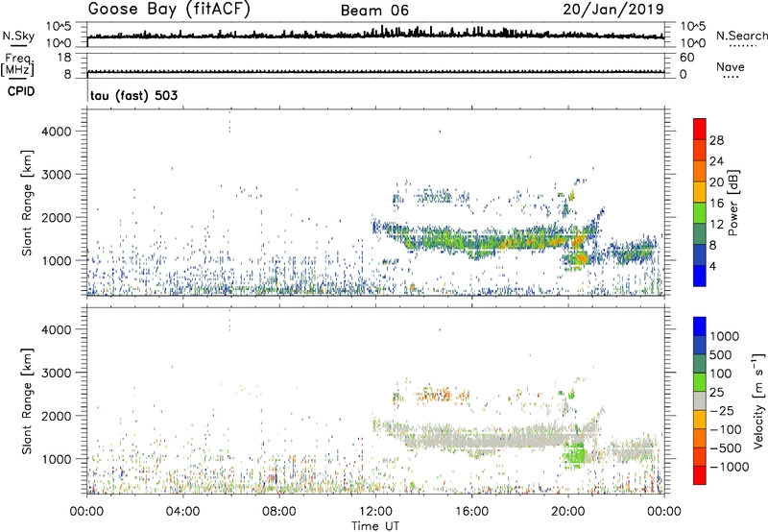The height and width of the screenshot is (532, 768).
Task: Select the "N.Sky" legend label
Action: pyautogui.click(x=18, y=36)
